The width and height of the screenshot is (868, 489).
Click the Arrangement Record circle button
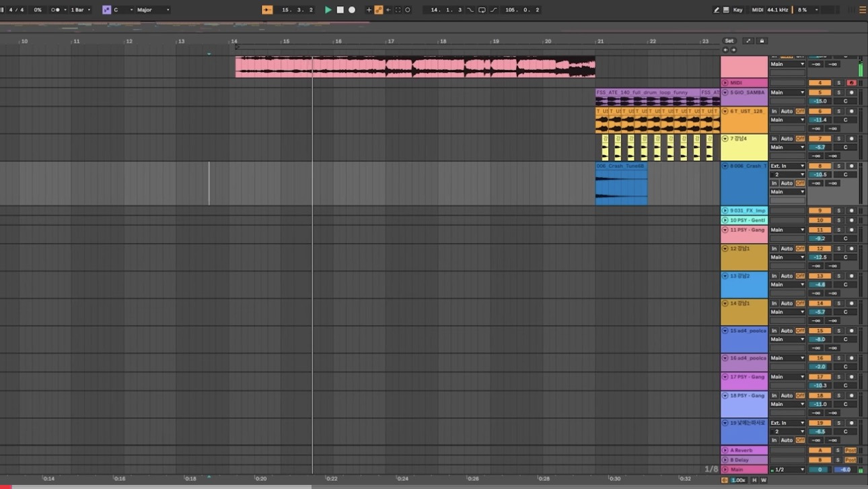[351, 10]
